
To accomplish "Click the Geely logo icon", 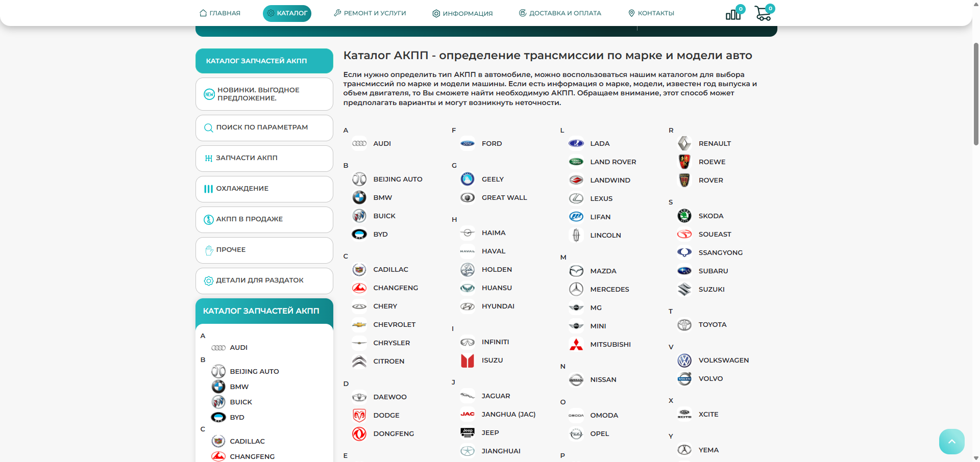I will click(468, 179).
